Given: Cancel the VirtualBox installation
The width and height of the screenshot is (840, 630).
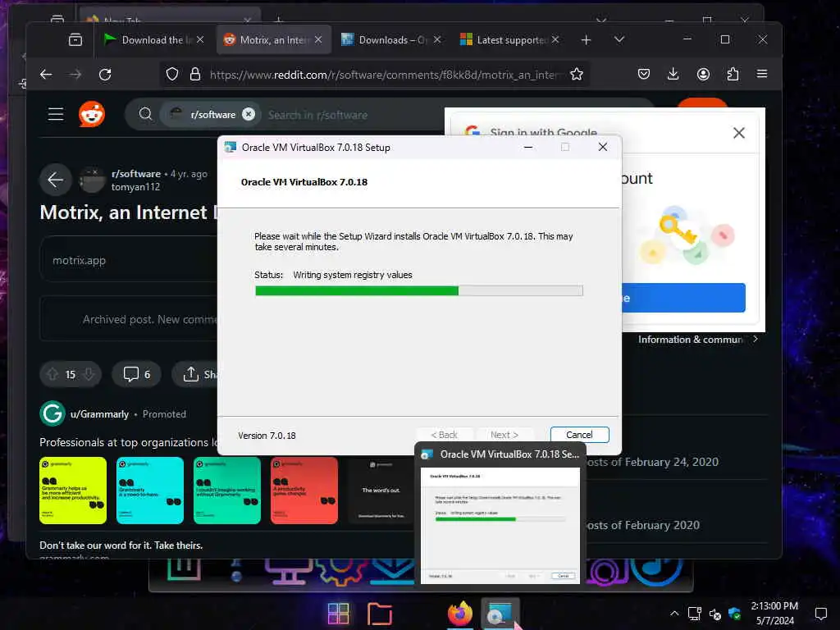Looking at the screenshot, I should tap(580, 435).
